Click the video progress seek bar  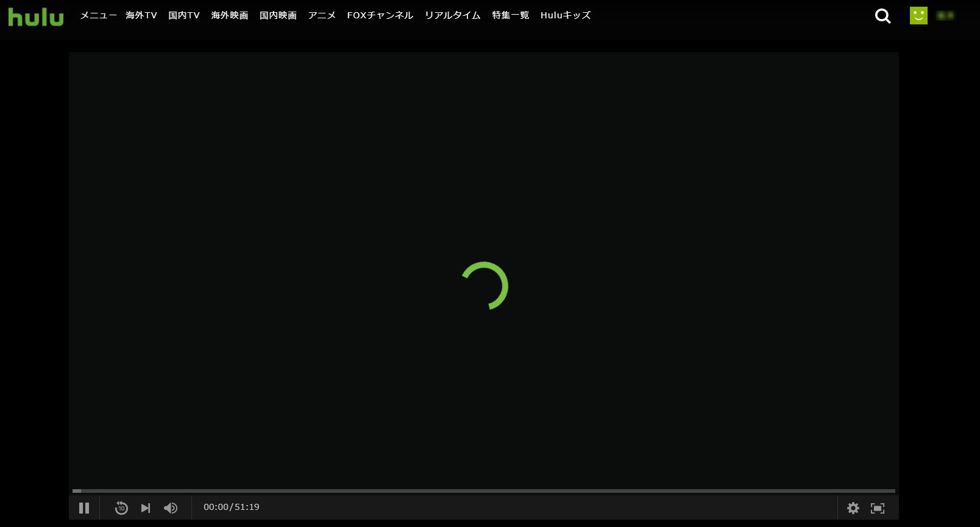pyautogui.click(x=483, y=490)
